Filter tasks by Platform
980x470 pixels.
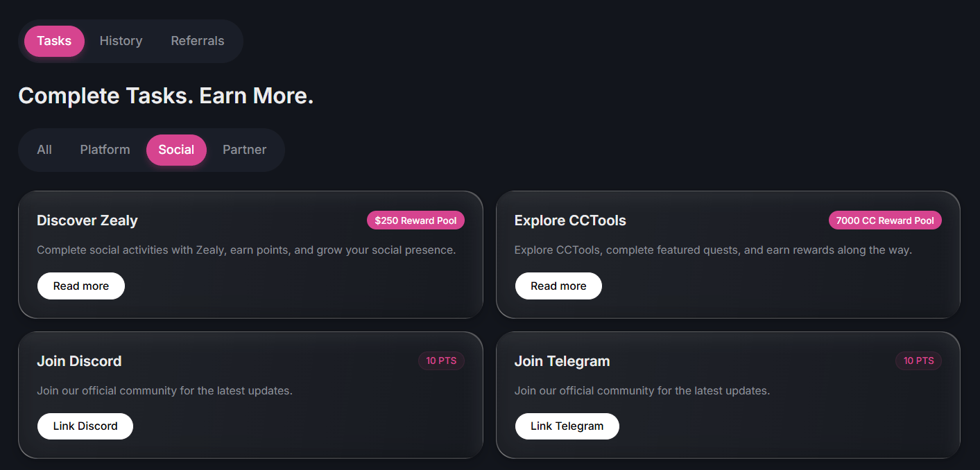tap(105, 150)
